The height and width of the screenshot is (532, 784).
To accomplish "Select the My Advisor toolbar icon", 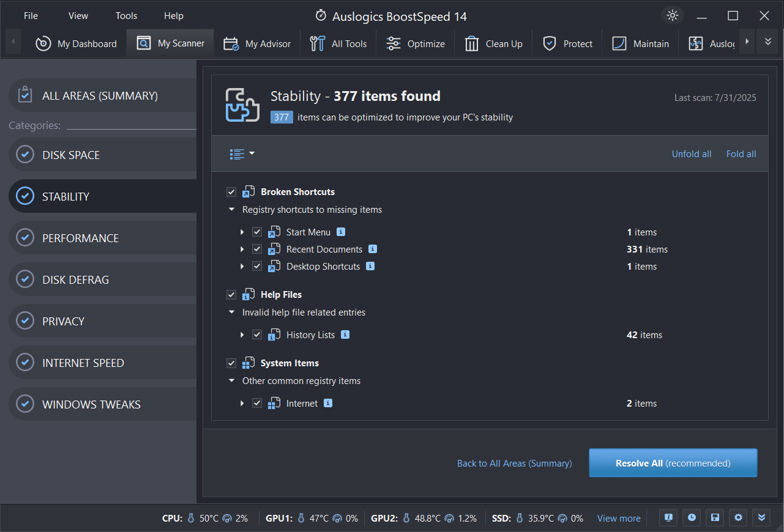I will [x=230, y=43].
